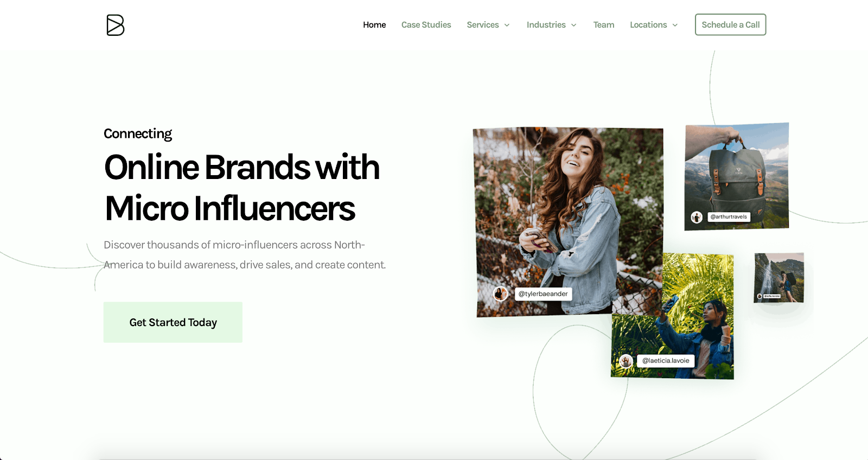This screenshot has height=460, width=868.
Task: Click the @laeticia.lavoie profile avatar icon
Action: [x=626, y=361]
